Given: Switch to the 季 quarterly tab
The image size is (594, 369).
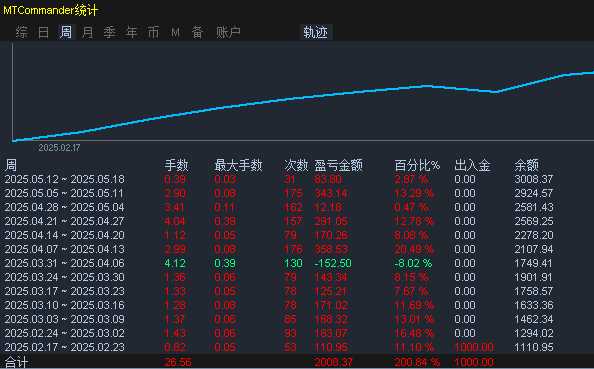Looking at the screenshot, I should 109,32.
